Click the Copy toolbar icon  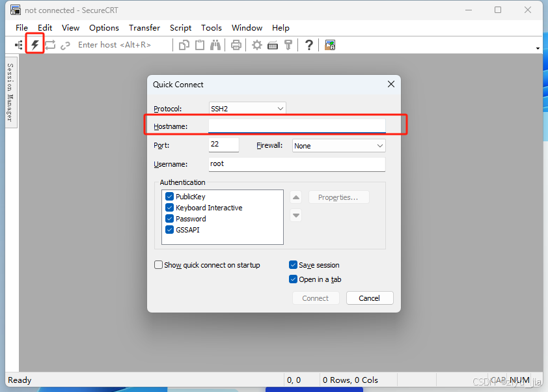click(184, 45)
